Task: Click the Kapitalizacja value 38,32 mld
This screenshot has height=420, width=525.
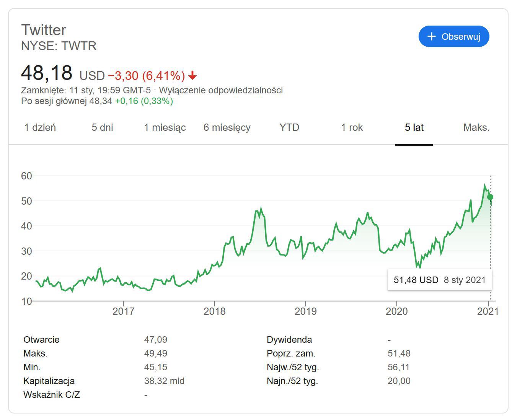Action: click(x=164, y=381)
